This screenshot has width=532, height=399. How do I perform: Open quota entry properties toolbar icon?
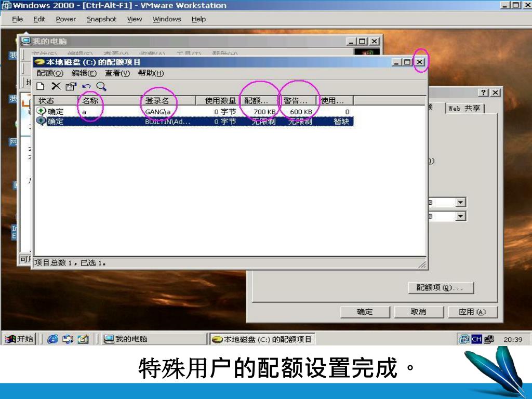71,87
